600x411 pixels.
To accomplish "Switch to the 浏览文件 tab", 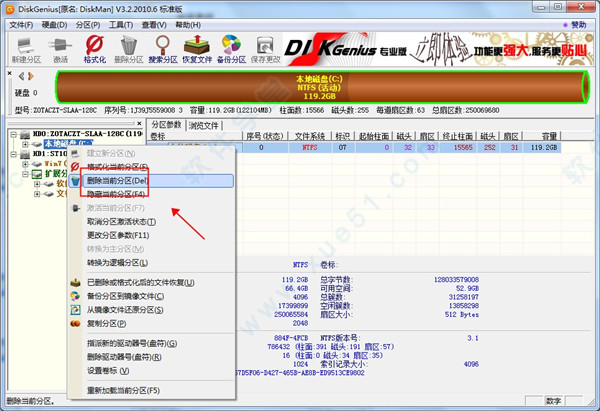I will (x=204, y=125).
